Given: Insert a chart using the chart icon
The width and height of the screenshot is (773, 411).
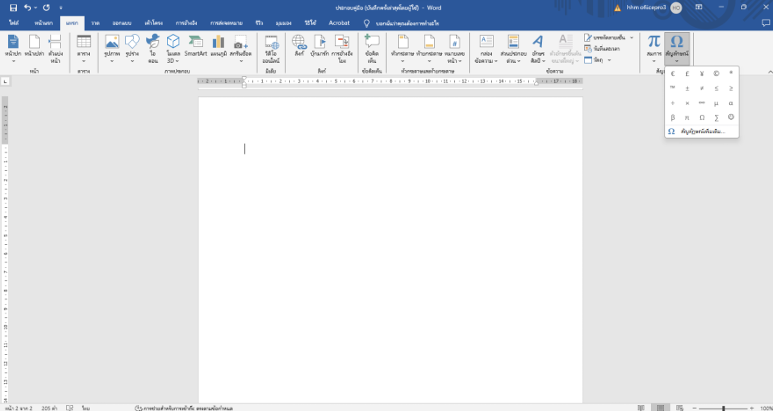Looking at the screenshot, I should point(218,46).
